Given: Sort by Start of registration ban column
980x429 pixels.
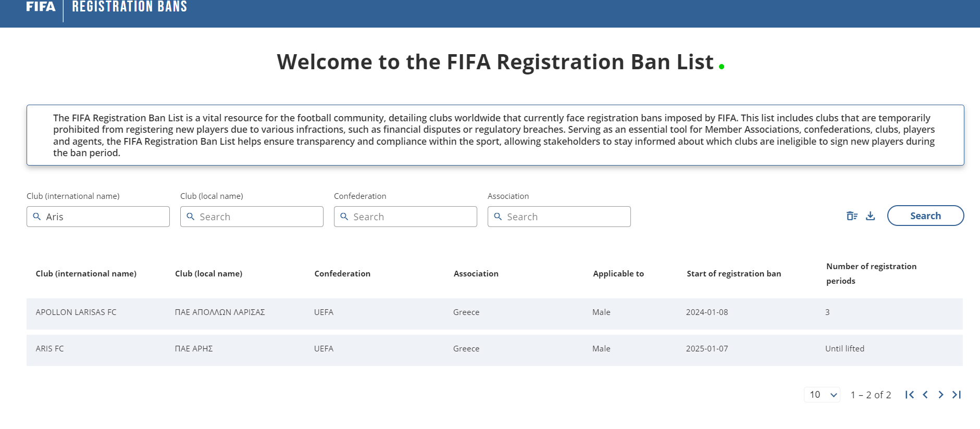Looking at the screenshot, I should pos(734,274).
